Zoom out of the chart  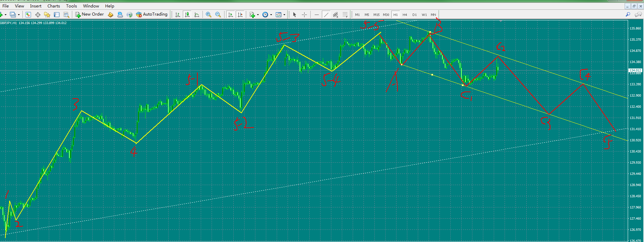point(218,15)
